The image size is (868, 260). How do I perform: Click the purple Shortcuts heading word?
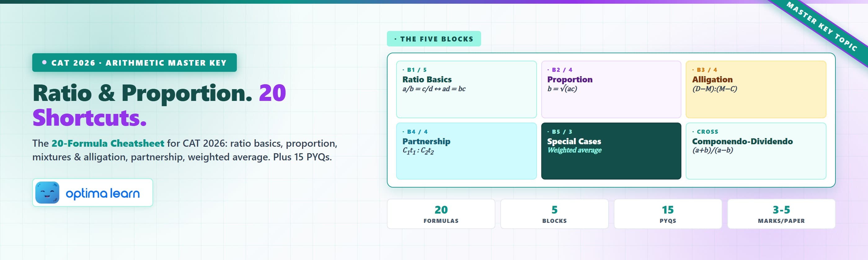click(x=90, y=118)
